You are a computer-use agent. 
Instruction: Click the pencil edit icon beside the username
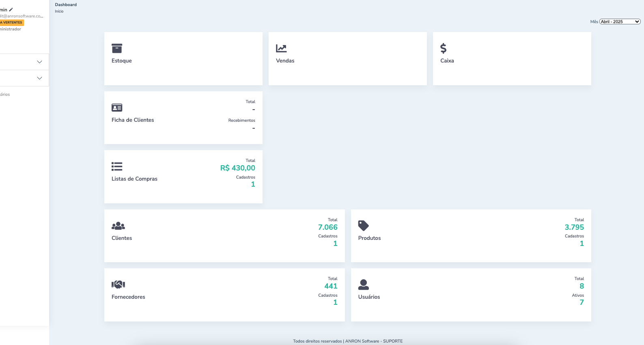(x=11, y=9)
